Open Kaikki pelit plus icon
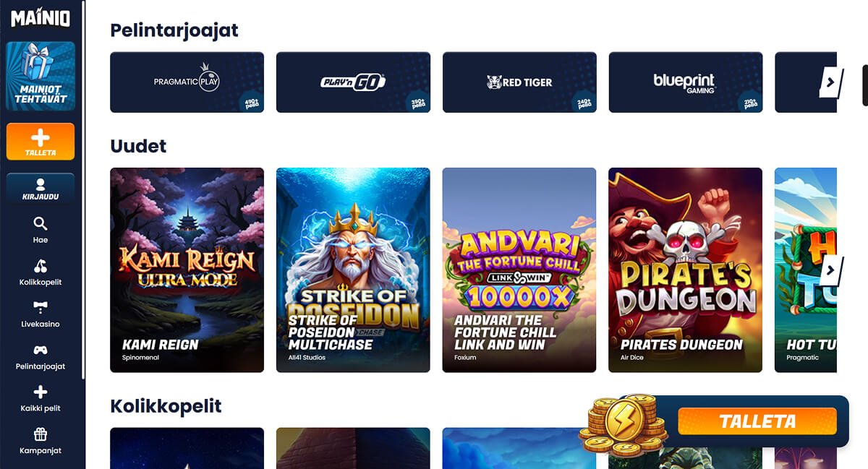Image resolution: width=868 pixels, height=469 pixels. 41,392
